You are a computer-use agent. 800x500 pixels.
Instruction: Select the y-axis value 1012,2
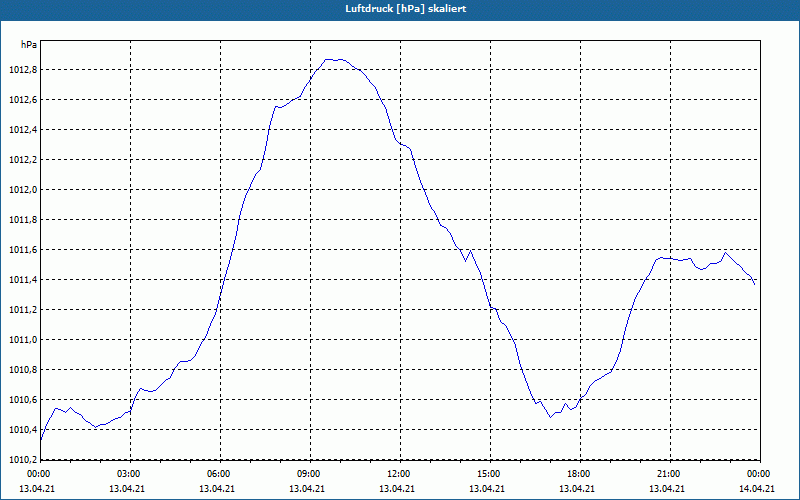tap(23, 160)
